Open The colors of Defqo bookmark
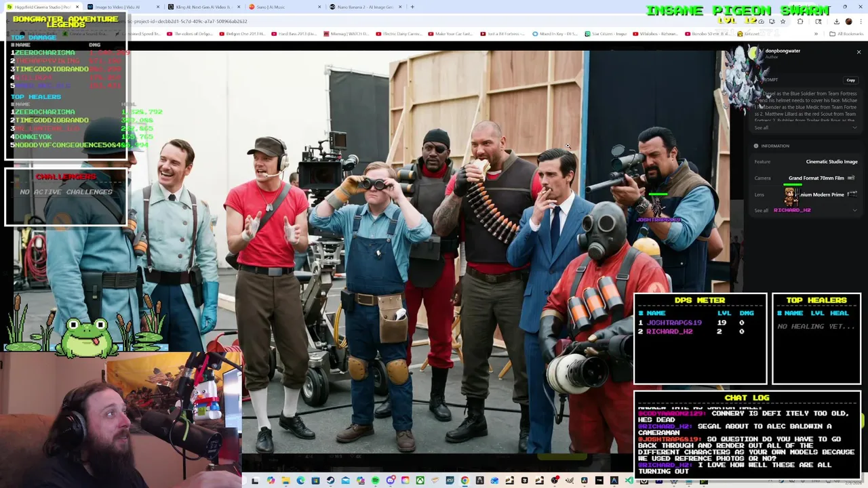Image resolution: width=868 pixels, height=488 pixels. (x=189, y=34)
